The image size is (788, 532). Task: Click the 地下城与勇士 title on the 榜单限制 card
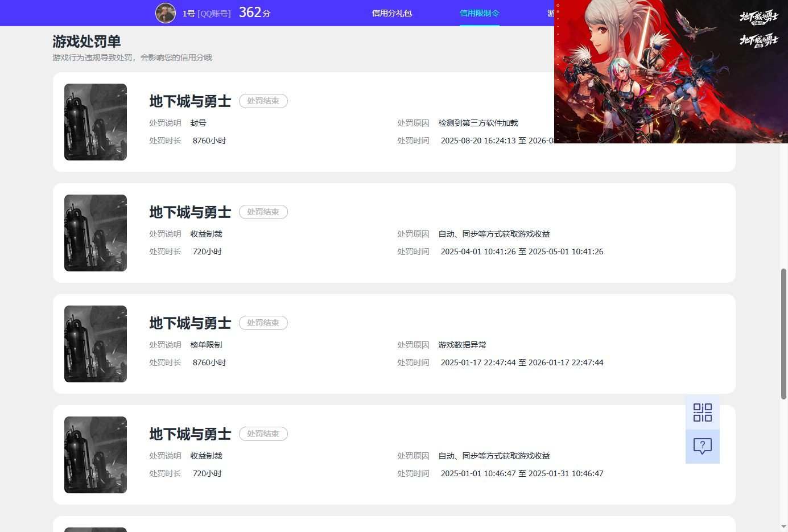tap(191, 323)
